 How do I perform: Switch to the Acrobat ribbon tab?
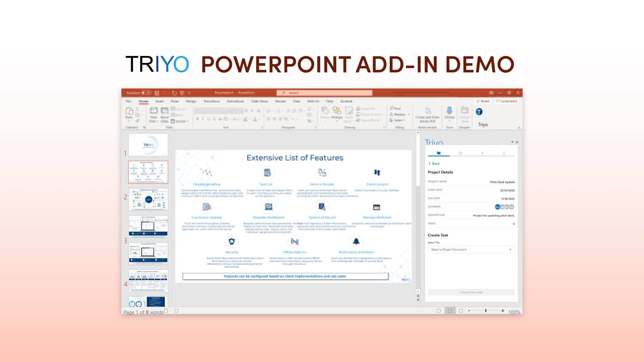346,101
